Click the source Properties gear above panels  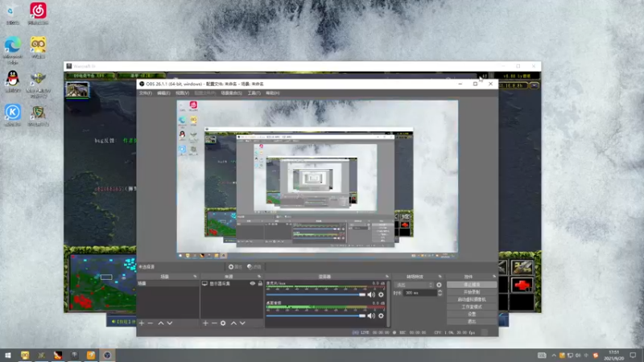coord(235,267)
